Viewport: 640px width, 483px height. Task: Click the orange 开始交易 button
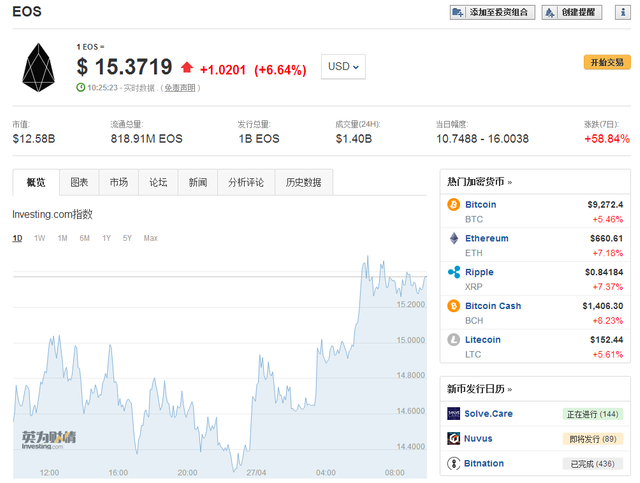click(607, 62)
